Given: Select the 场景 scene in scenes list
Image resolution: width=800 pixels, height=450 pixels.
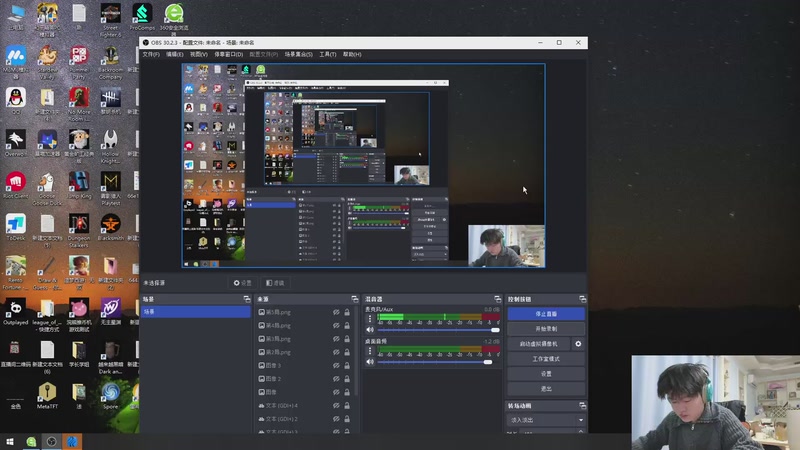Looking at the screenshot, I should point(195,312).
